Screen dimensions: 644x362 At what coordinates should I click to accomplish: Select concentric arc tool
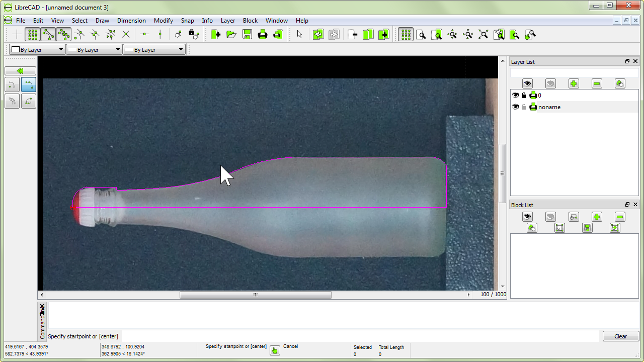click(12, 101)
